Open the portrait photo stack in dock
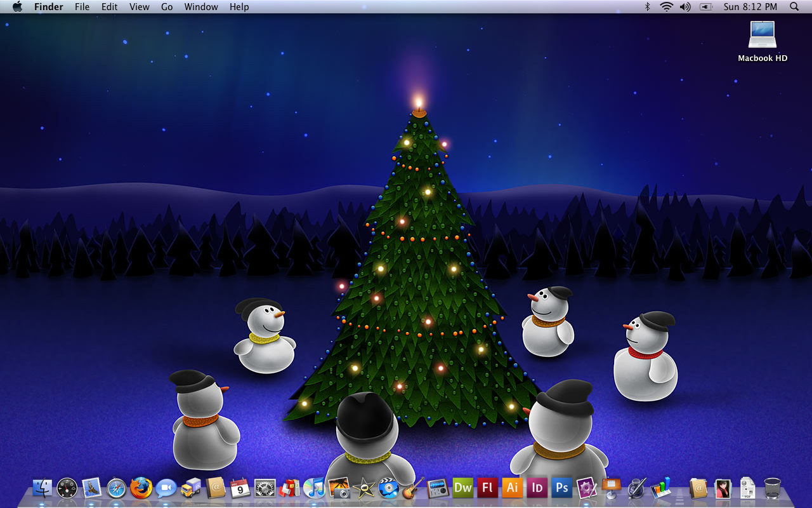This screenshot has height=508, width=812. (723, 488)
